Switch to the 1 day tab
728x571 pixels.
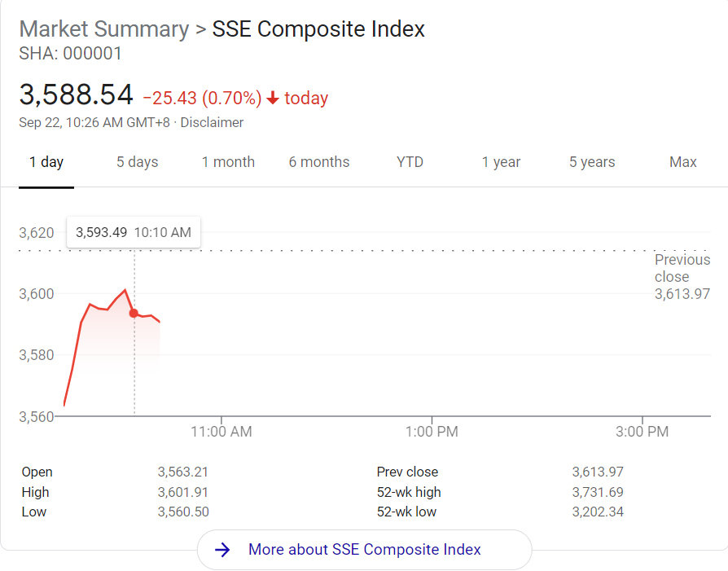pos(46,162)
